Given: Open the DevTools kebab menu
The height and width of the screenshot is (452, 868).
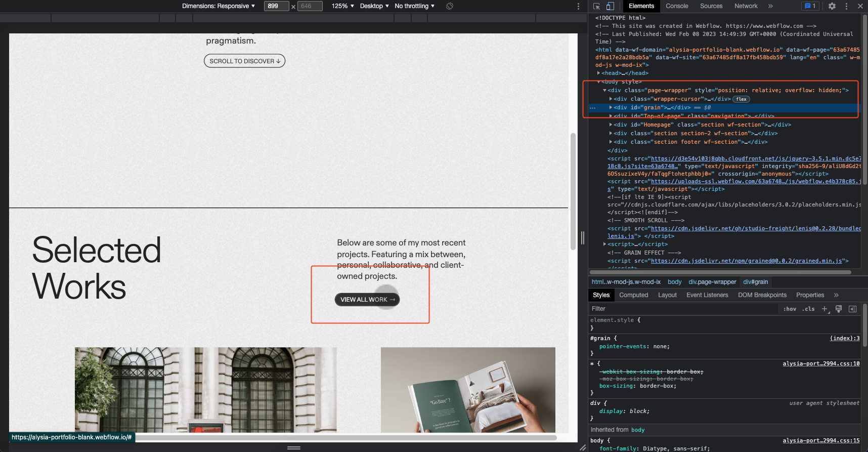Looking at the screenshot, I should [x=846, y=6].
